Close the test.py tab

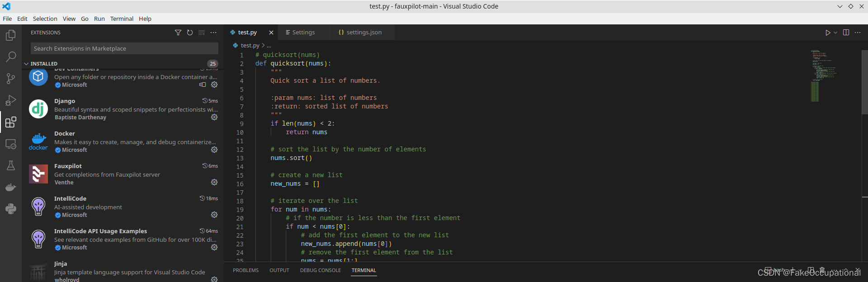click(271, 33)
